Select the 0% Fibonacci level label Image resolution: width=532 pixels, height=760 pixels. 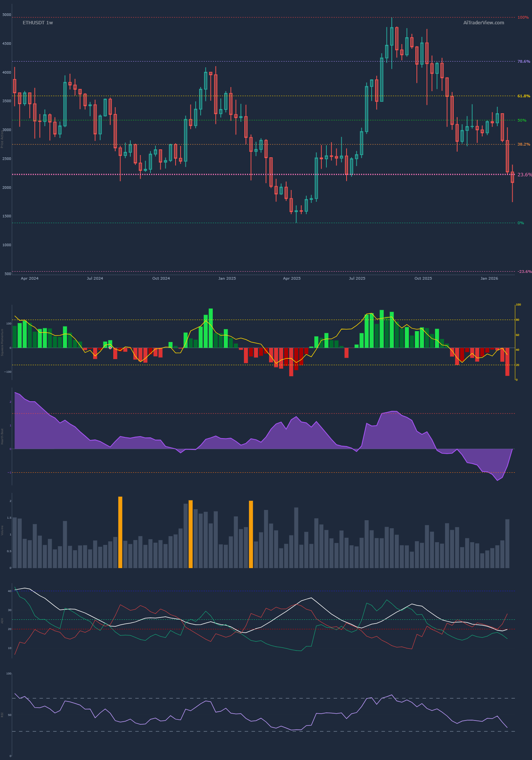click(x=521, y=223)
